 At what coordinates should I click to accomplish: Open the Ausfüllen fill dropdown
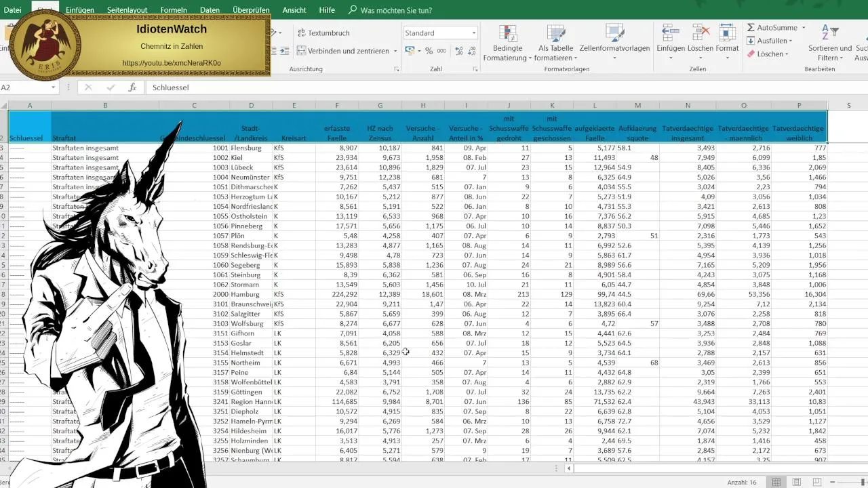(770, 41)
